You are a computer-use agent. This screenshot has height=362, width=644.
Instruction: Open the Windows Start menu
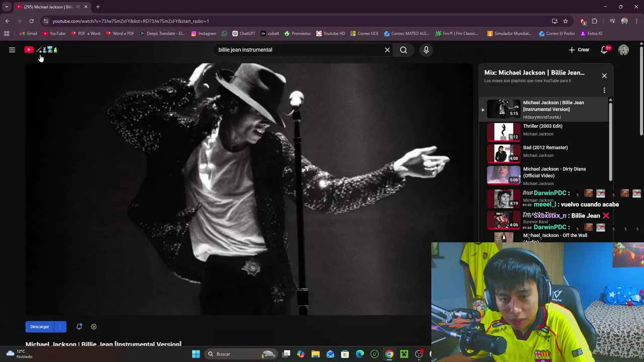[x=196, y=354]
